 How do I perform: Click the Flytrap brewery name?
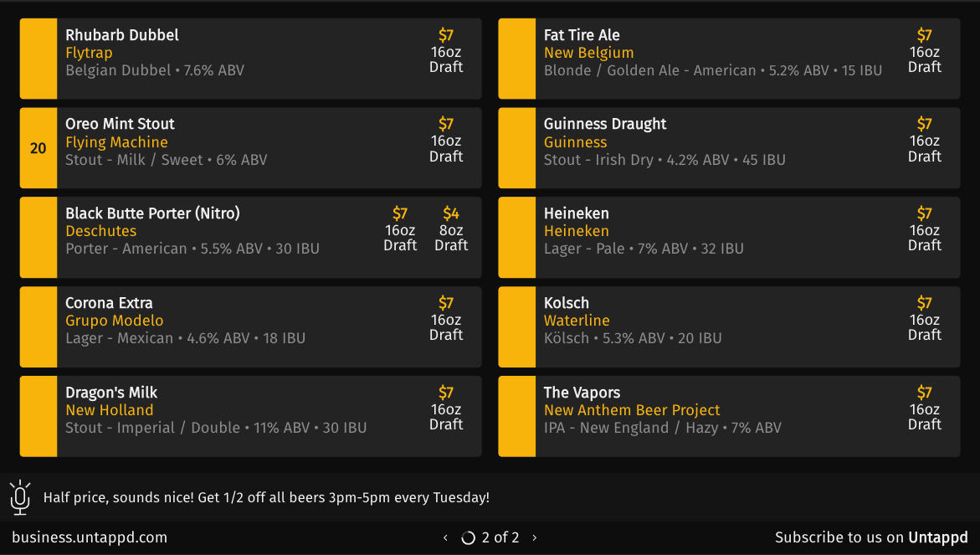[x=89, y=53]
